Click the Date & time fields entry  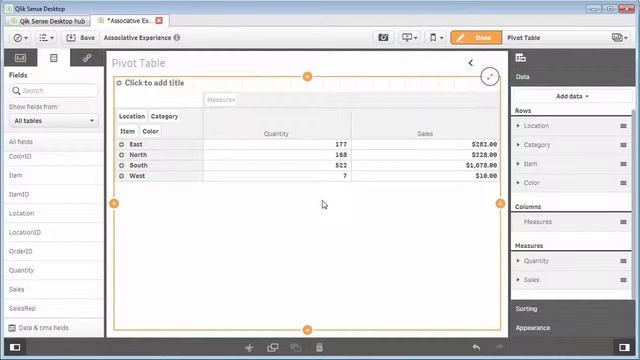pos(53,328)
